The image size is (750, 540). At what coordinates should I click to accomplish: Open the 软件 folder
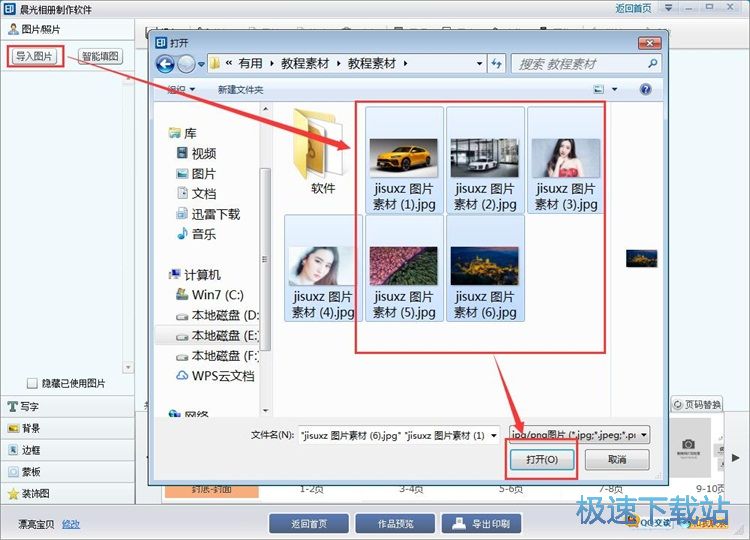pos(323,152)
